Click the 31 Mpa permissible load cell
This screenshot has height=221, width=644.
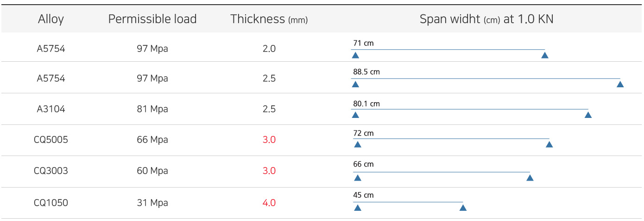152,203
